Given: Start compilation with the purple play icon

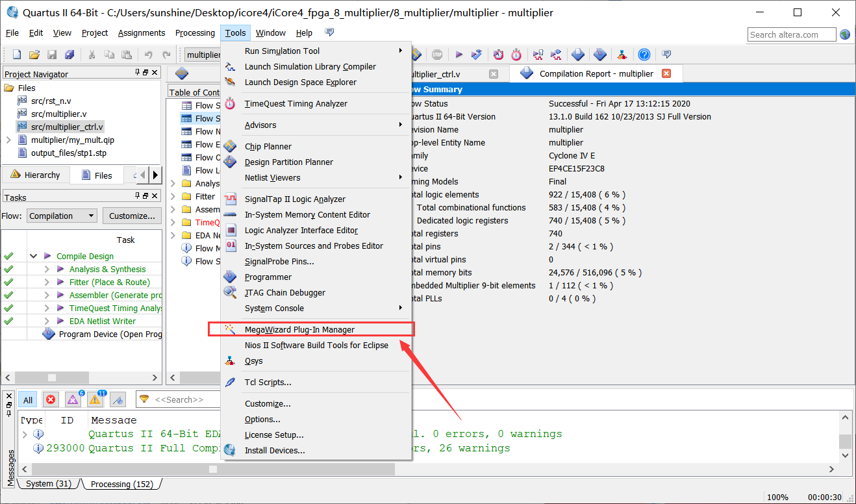Looking at the screenshot, I should click(x=459, y=55).
